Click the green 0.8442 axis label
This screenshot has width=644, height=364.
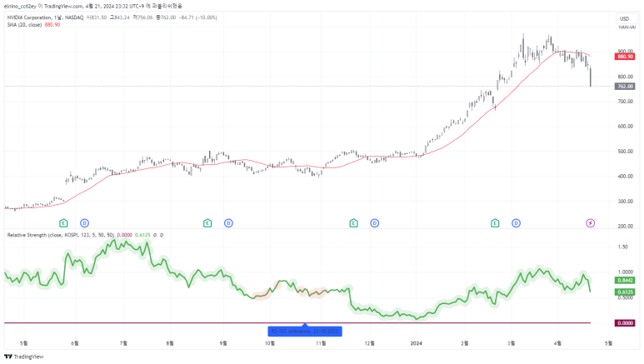click(625, 282)
